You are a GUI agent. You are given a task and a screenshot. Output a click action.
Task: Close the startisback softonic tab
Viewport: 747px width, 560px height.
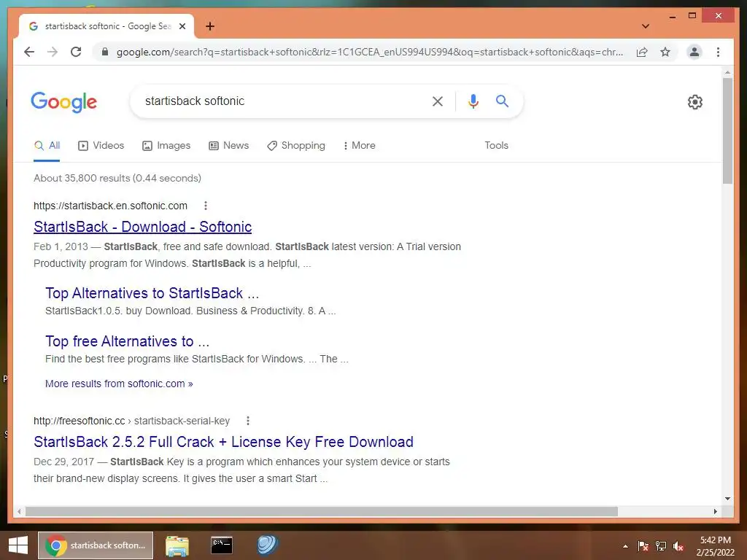tap(182, 26)
